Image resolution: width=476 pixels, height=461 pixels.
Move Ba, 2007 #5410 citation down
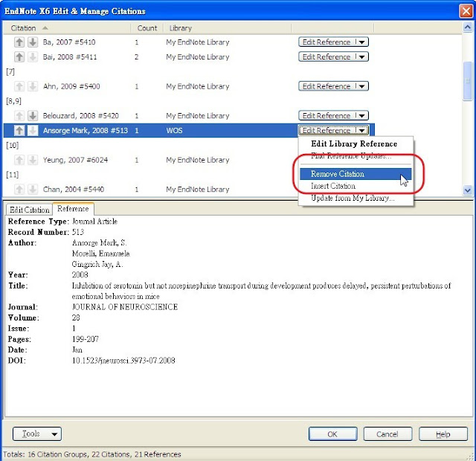(x=33, y=42)
